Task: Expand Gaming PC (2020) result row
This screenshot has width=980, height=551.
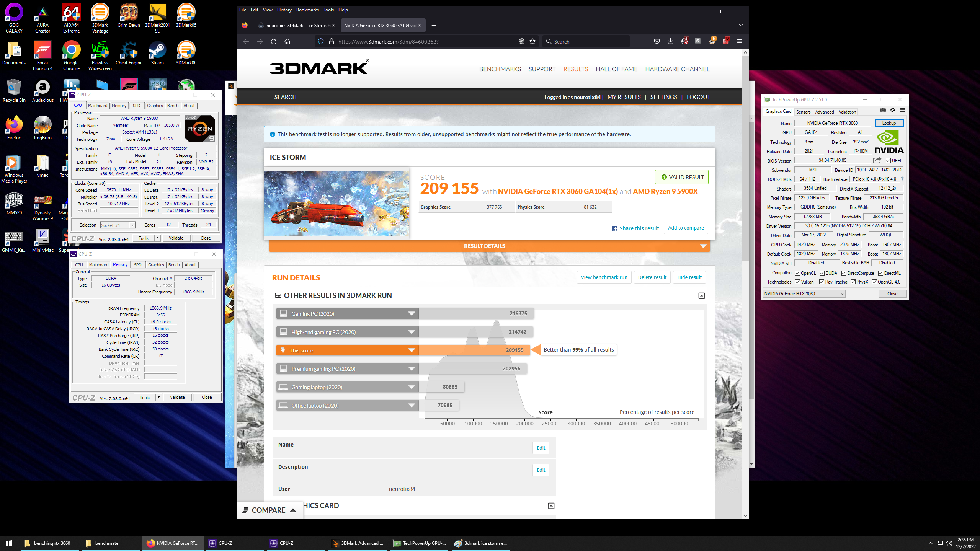Action: (x=412, y=313)
